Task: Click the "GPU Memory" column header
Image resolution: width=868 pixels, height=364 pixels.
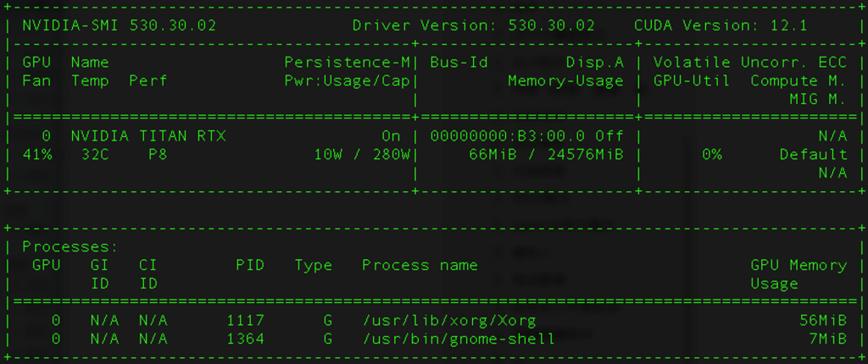Action: (798, 265)
